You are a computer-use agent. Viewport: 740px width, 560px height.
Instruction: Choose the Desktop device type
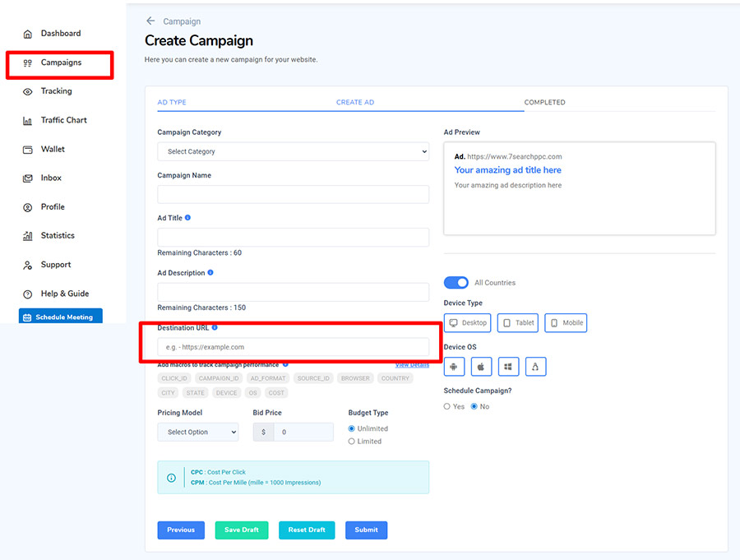[x=467, y=323]
